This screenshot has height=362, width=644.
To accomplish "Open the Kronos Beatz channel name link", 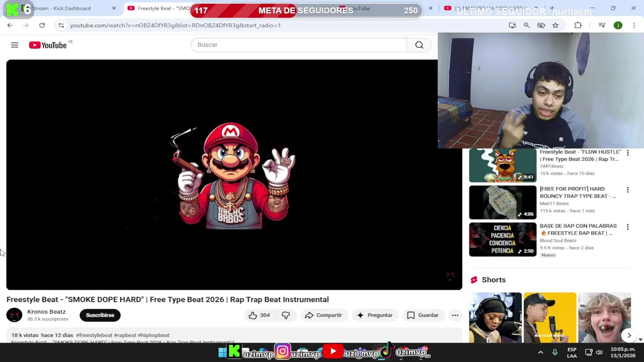I will pos(46,312).
